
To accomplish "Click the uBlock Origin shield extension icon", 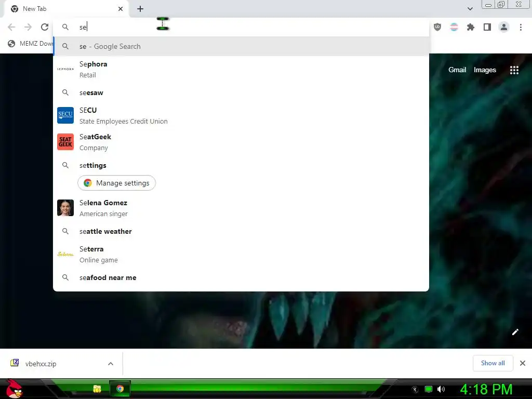I will pyautogui.click(x=437, y=27).
